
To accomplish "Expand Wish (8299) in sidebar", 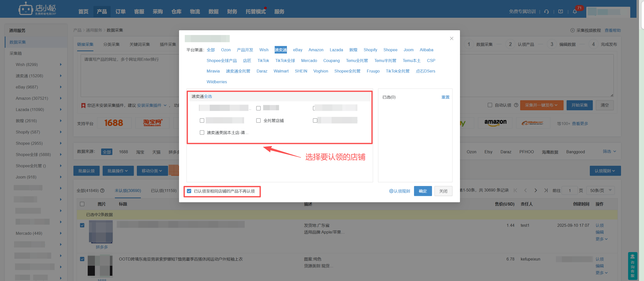I will tap(61, 64).
